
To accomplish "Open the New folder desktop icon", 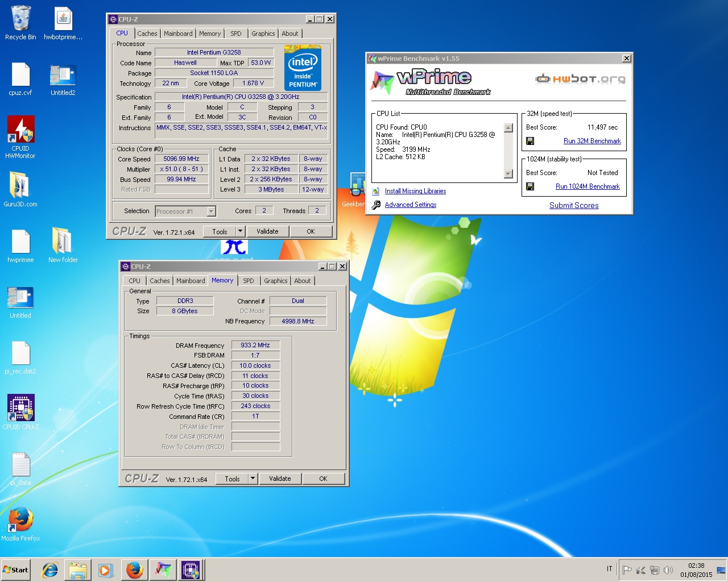I will coord(63,246).
